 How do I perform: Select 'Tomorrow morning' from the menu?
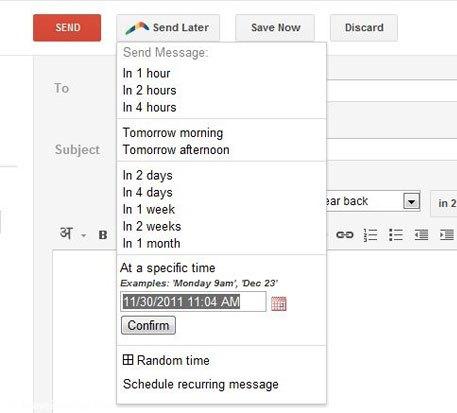point(173,133)
